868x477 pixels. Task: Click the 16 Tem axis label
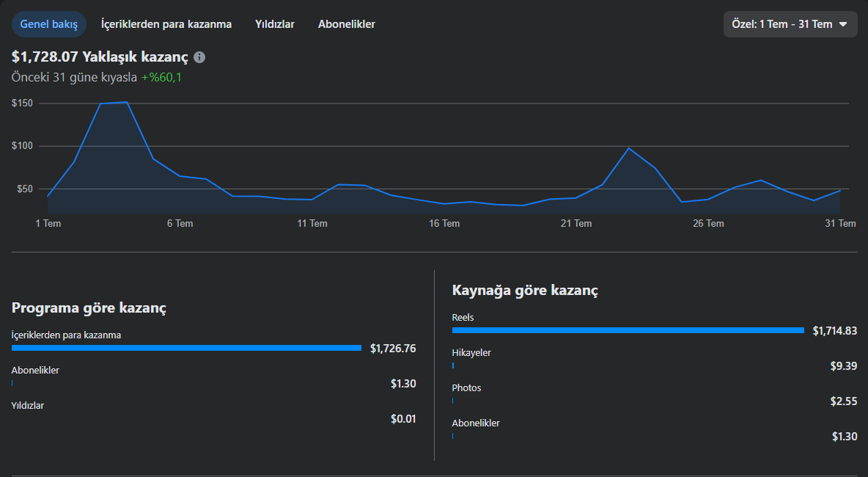444,223
